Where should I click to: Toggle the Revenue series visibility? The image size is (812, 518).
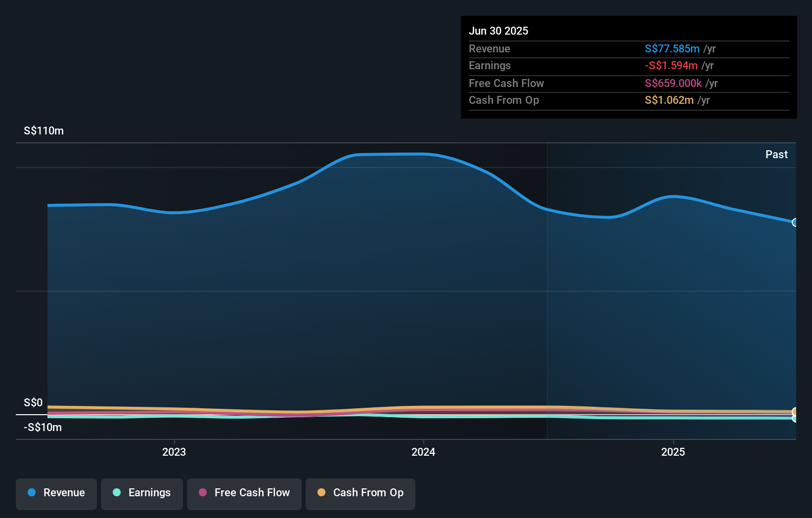click(x=56, y=493)
